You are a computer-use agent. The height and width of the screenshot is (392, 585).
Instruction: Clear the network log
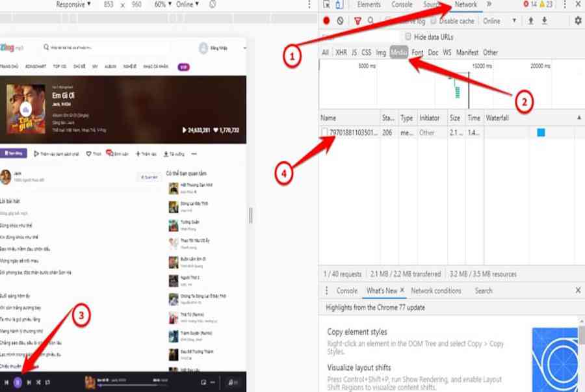click(340, 21)
